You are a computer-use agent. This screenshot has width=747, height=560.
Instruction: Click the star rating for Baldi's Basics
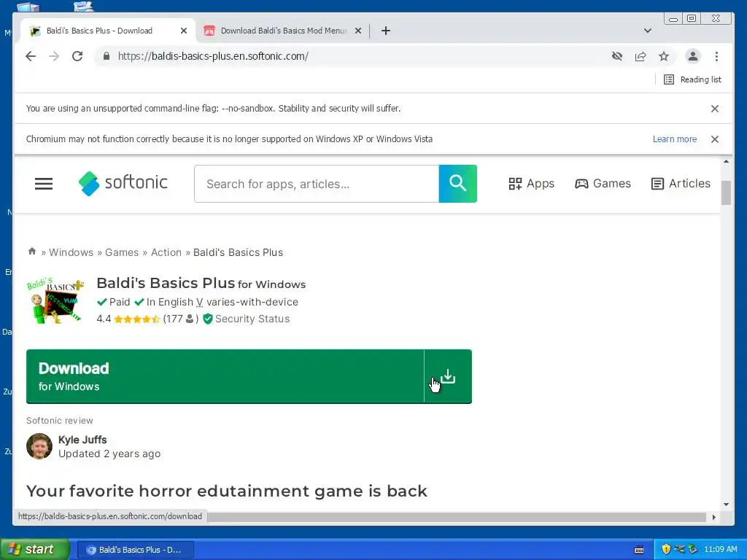(x=136, y=319)
